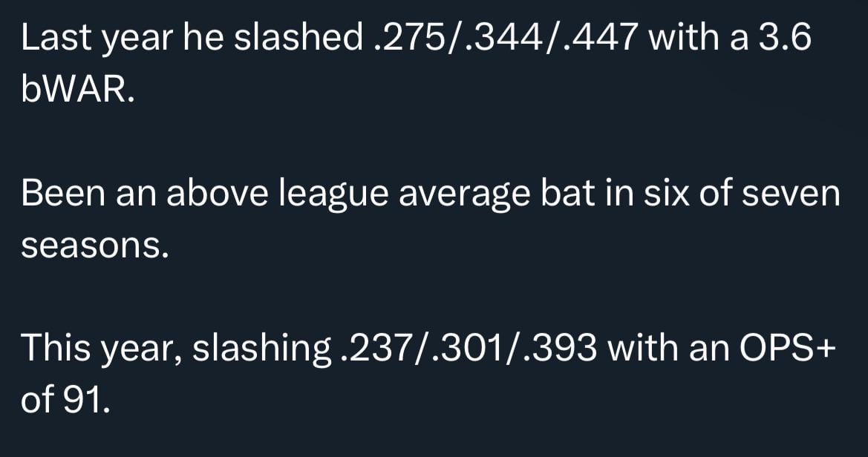The width and height of the screenshot is (868, 457).
Task: Click the word "slashing" in last paragraph
Action: [261, 349]
